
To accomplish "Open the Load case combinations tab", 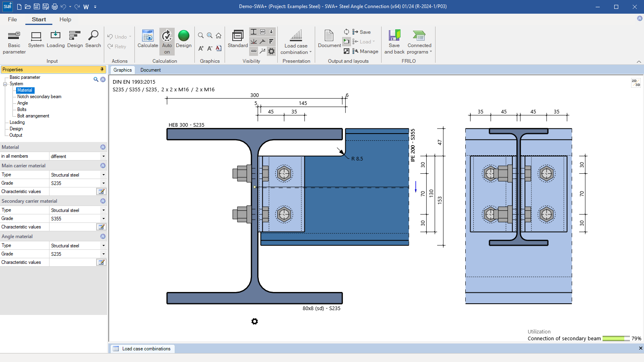I will 142,349.
